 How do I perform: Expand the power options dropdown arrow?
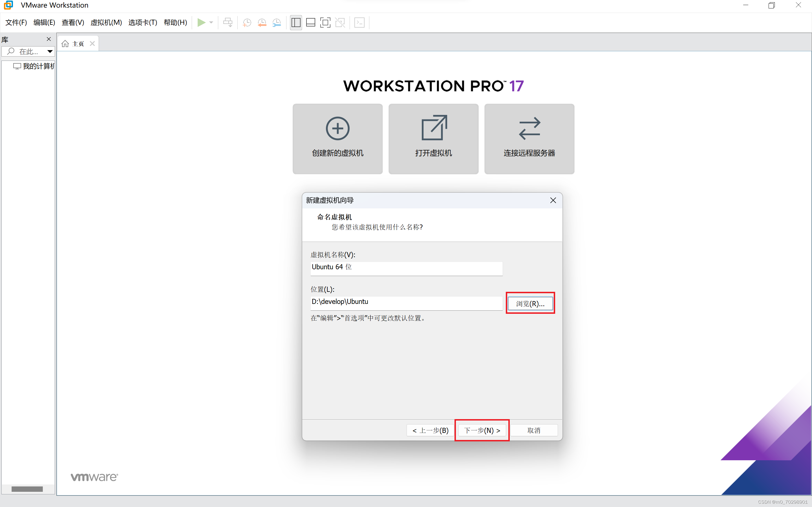(x=211, y=23)
